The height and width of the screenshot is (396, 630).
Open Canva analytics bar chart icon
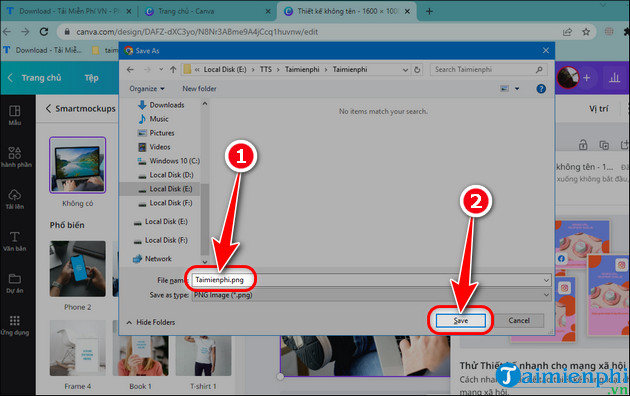tap(614, 78)
